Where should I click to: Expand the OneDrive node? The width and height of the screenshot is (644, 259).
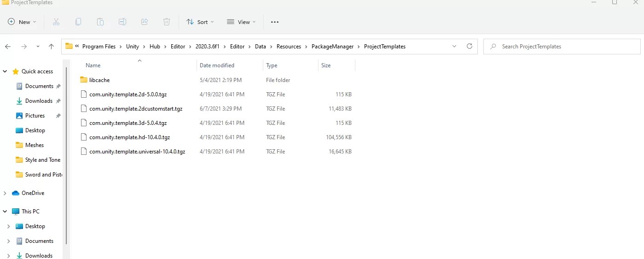(x=5, y=193)
